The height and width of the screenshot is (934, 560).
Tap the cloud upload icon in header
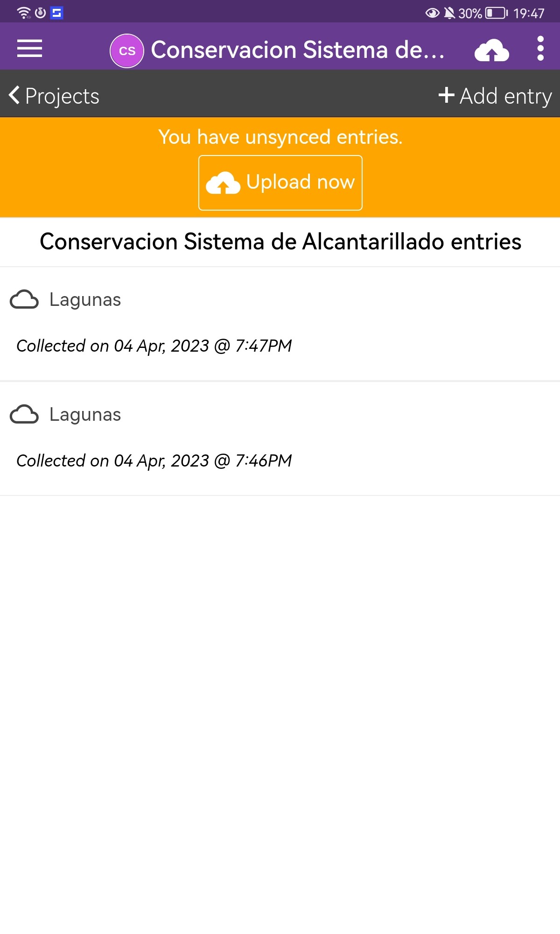491,50
